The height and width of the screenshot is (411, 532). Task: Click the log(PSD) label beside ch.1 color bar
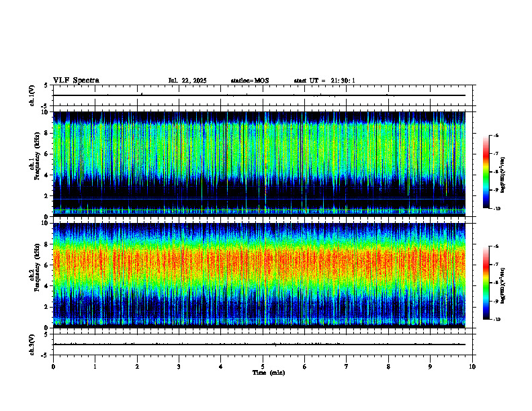pos(502,175)
